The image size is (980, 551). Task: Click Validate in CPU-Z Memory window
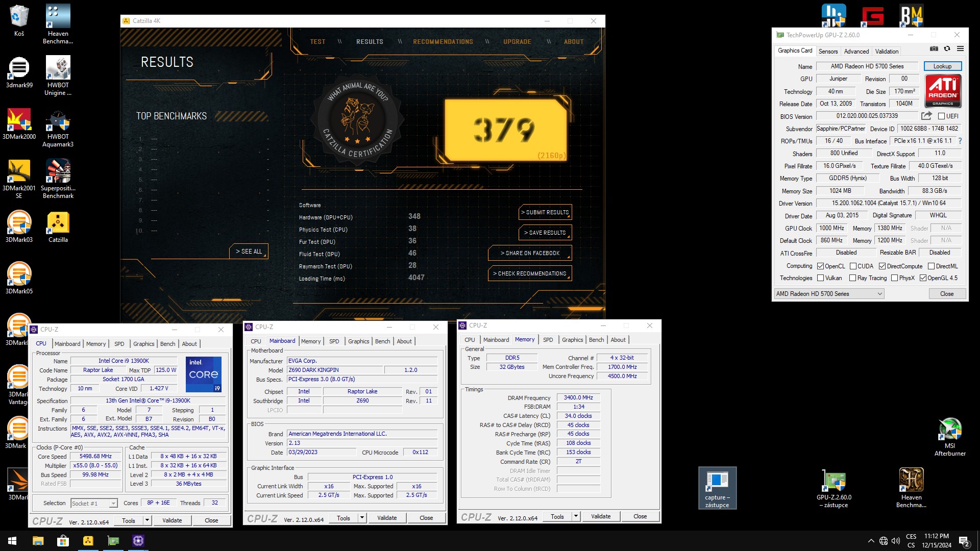pyautogui.click(x=601, y=516)
